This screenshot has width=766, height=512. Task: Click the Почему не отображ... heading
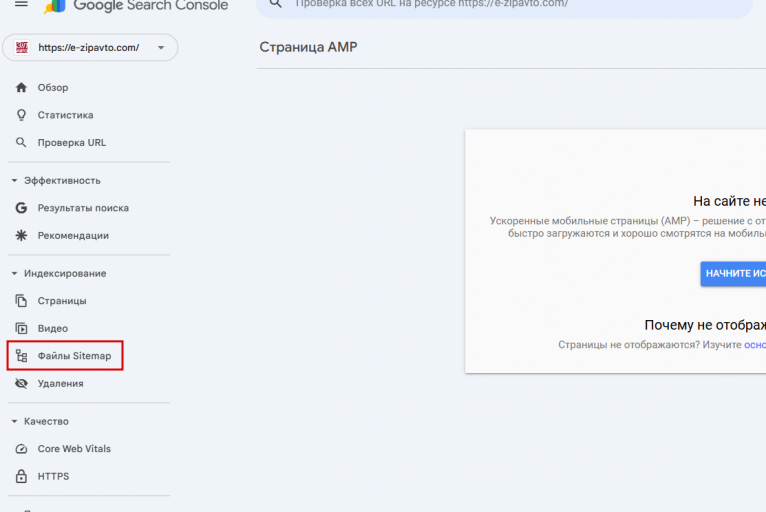(x=705, y=325)
